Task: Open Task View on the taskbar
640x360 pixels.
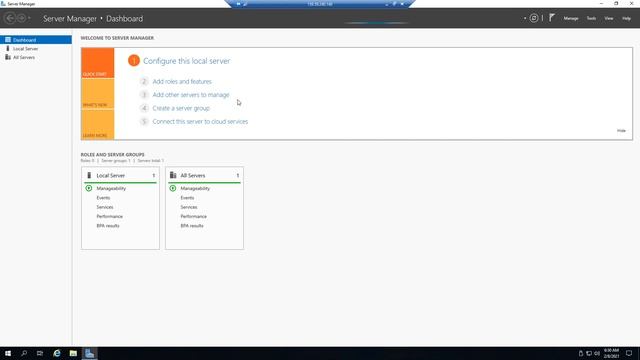Action: (40, 353)
